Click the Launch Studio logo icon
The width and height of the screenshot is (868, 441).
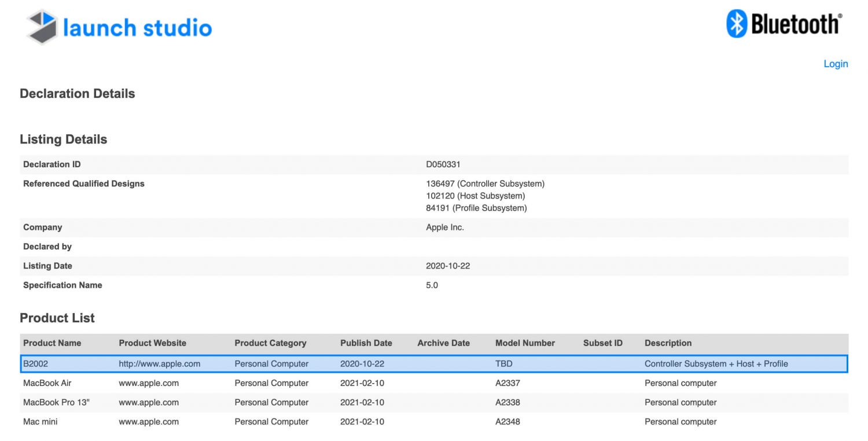(42, 27)
